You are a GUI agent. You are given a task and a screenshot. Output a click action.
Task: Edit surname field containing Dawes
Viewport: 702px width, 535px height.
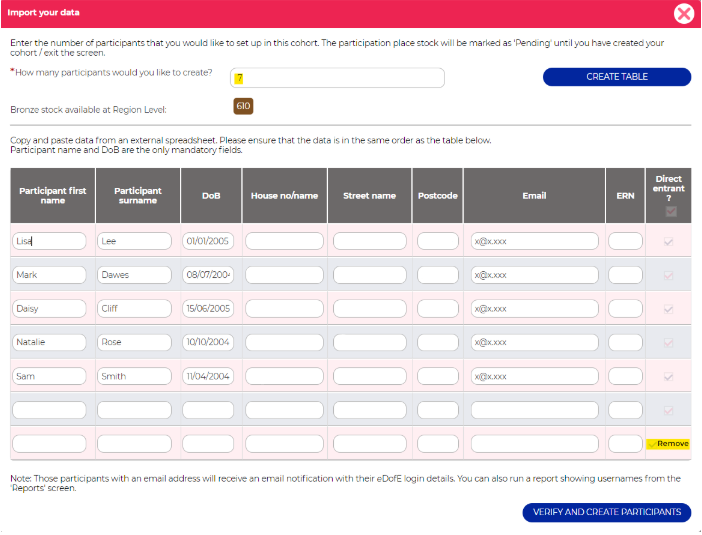click(x=134, y=275)
